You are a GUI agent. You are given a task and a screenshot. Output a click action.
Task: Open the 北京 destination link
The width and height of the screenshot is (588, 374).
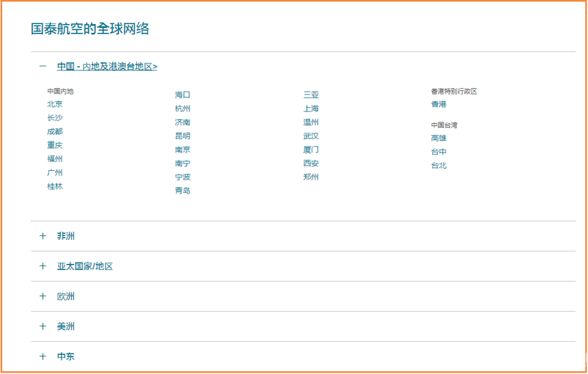[x=55, y=105]
